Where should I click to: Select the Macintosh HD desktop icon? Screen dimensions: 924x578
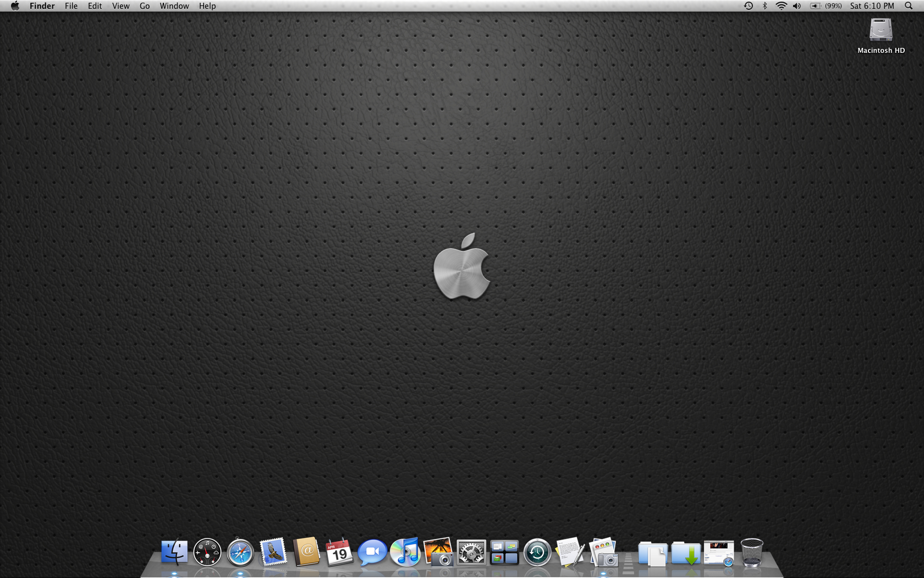pos(881,30)
